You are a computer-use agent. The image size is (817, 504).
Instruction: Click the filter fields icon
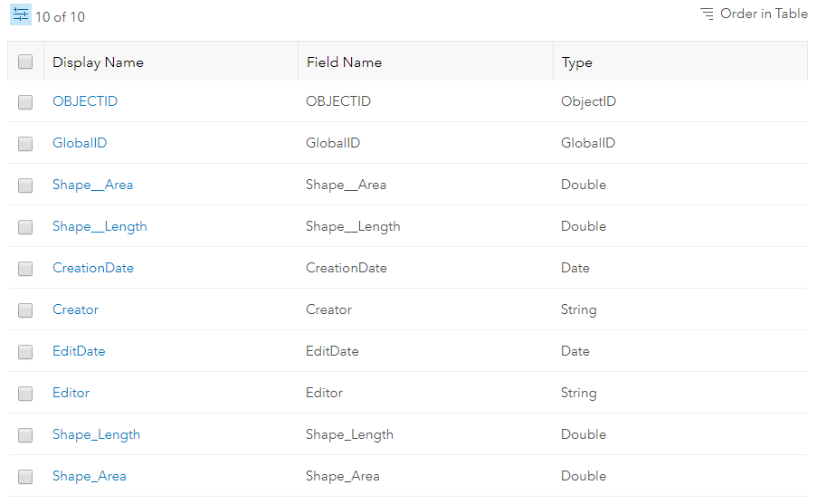click(x=21, y=14)
